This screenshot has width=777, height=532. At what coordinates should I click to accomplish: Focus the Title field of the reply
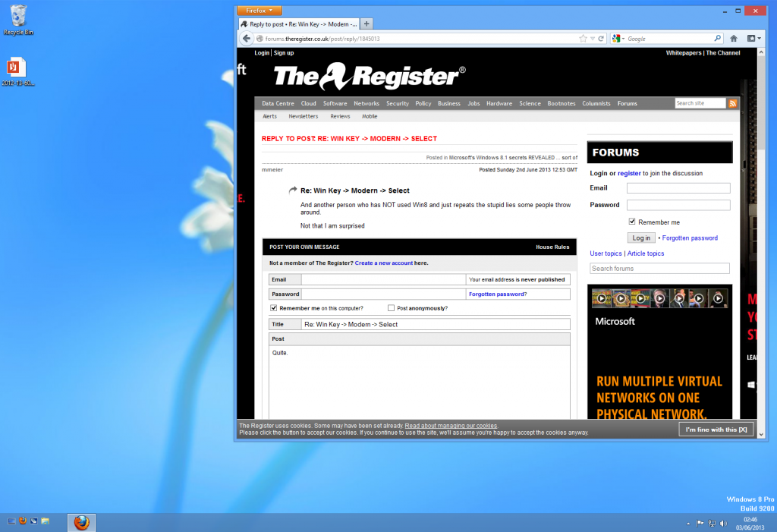pyautogui.click(x=436, y=324)
